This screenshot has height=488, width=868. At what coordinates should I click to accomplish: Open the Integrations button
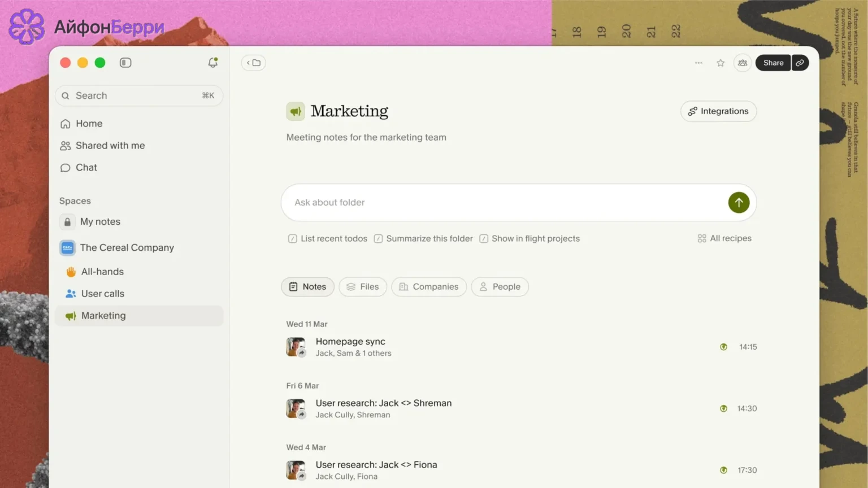718,111
